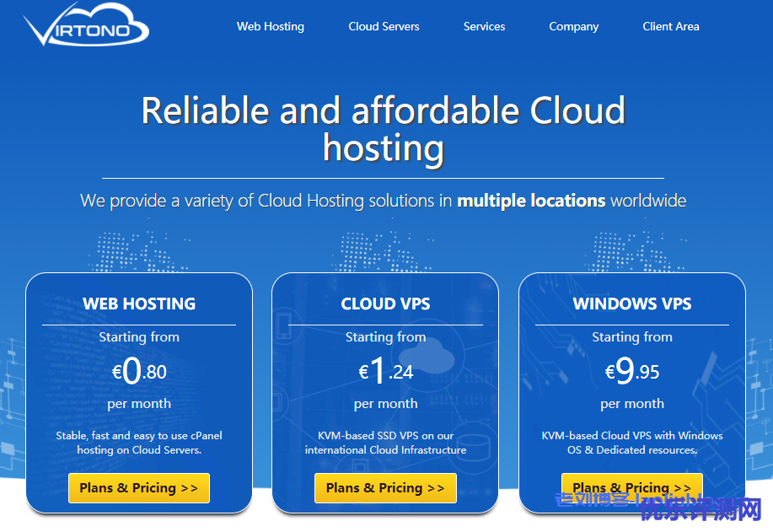The height and width of the screenshot is (532, 773).
Task: Click the €0.80 web hosting price
Action: pyautogui.click(x=139, y=371)
